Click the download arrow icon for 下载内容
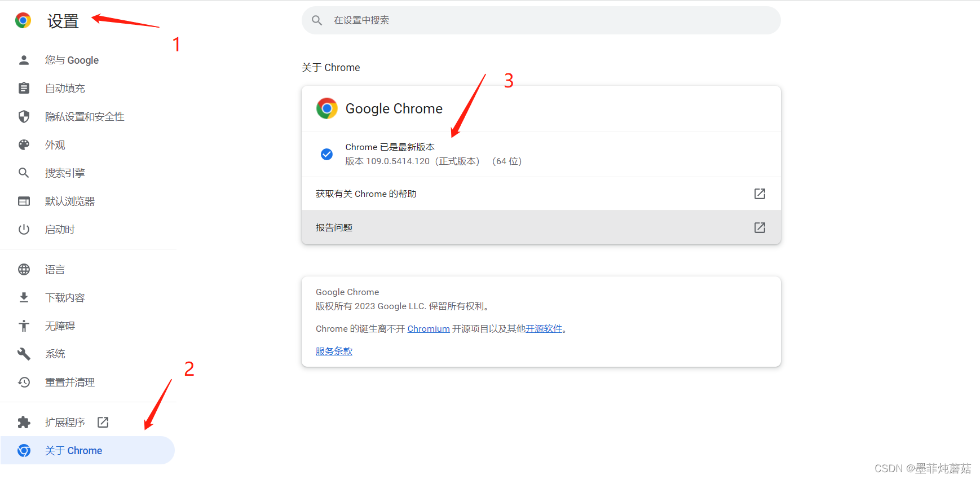 click(24, 297)
